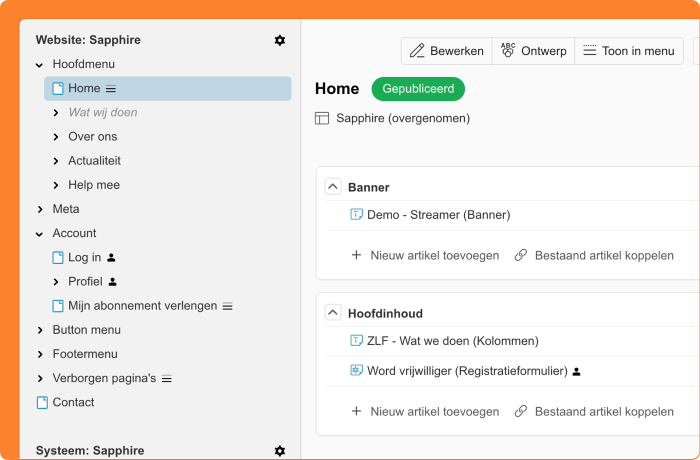
Task: Expand the Actualiteit node
Action: [56, 161]
